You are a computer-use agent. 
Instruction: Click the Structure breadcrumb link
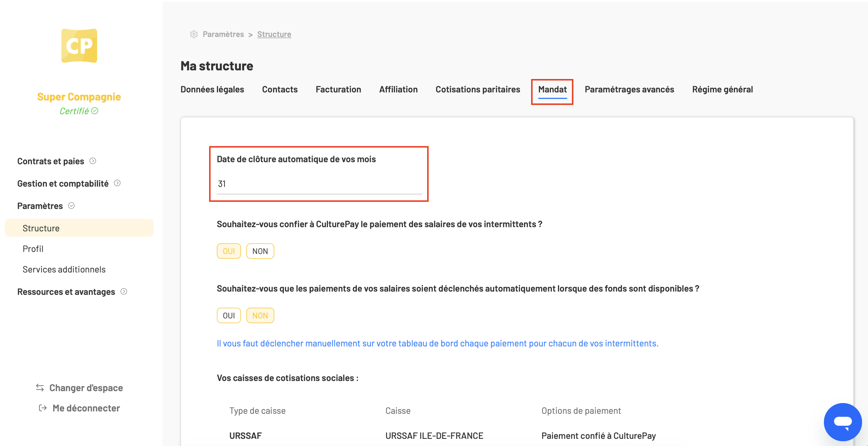coord(274,34)
